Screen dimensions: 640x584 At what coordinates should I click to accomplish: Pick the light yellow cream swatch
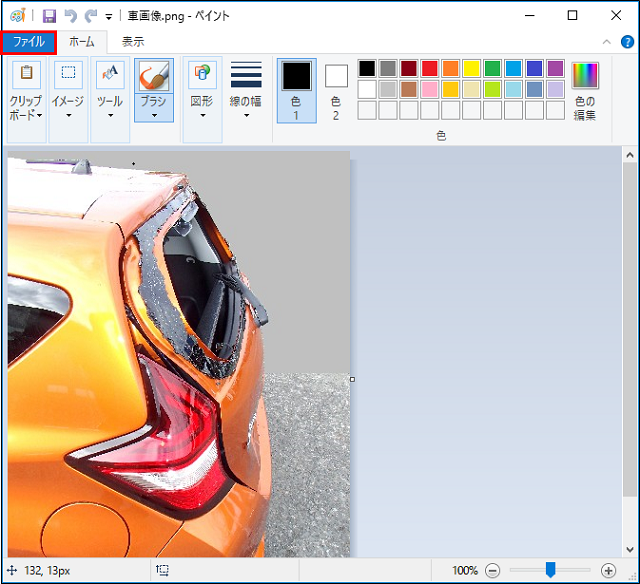471,89
